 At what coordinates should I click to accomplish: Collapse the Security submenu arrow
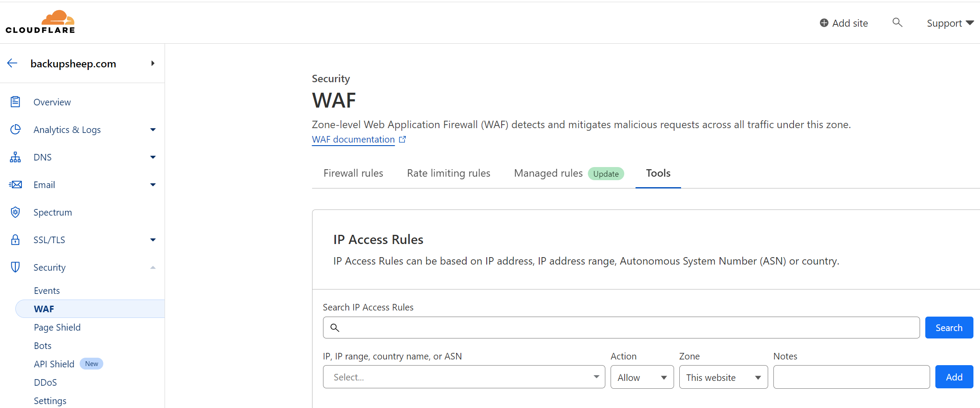point(153,267)
